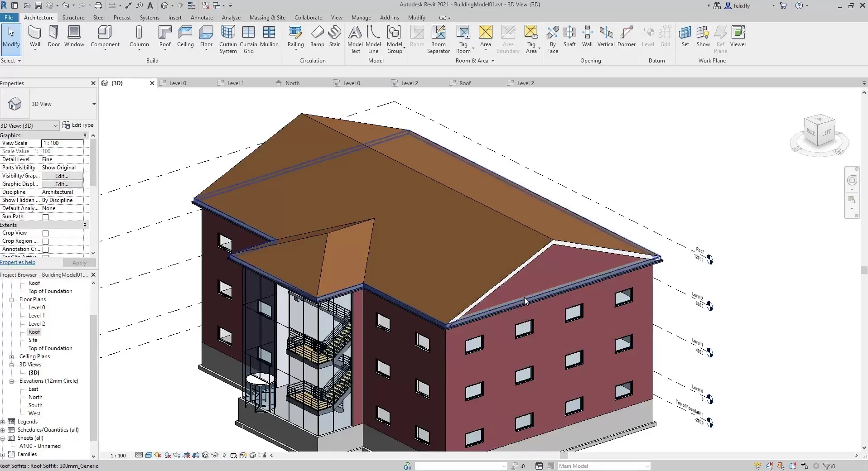Open the Edit Type dialog
The height and width of the screenshot is (471, 868).
tap(78, 125)
